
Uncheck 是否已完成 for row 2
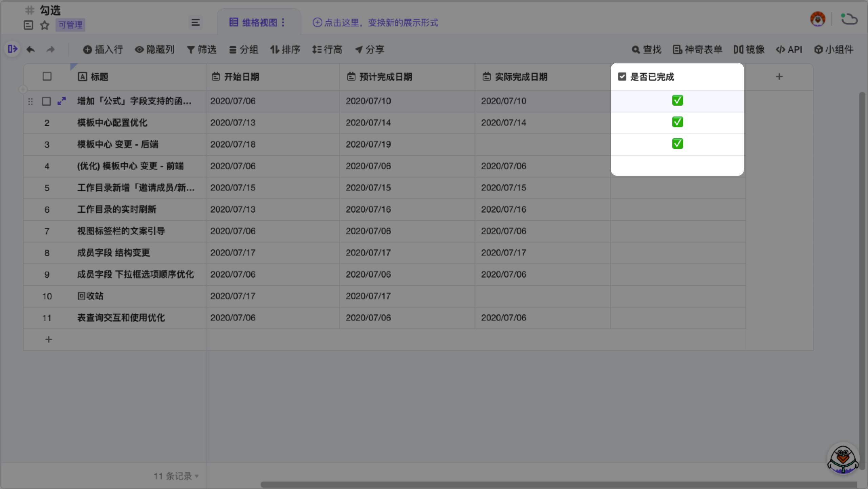[x=677, y=122]
